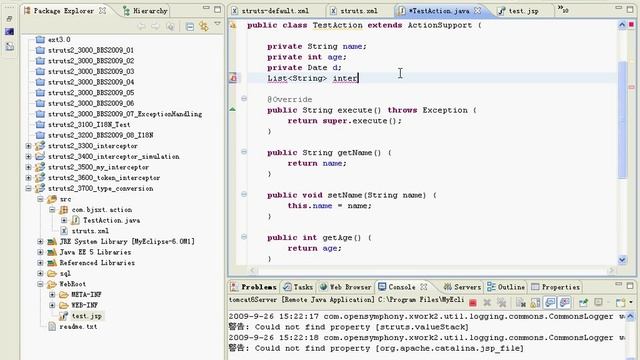Toggle show console on standard output

550,302
